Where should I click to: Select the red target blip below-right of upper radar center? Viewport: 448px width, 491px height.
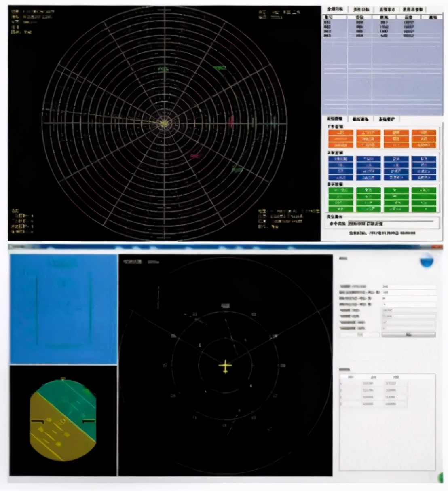[197, 155]
